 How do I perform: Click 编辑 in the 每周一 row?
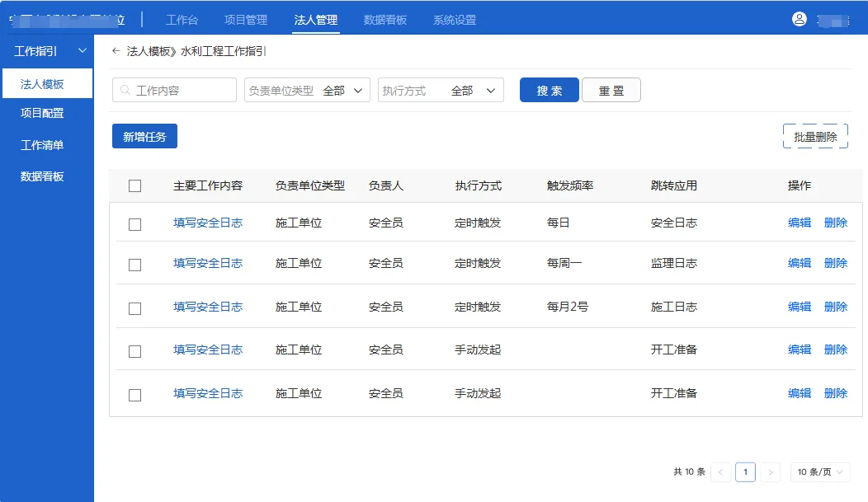(x=800, y=263)
